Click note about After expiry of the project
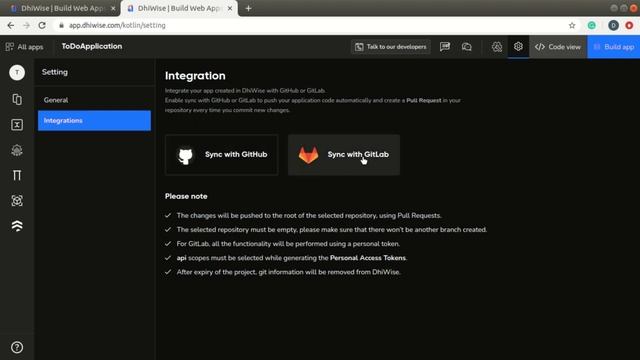This screenshot has height=360, width=640. [x=289, y=272]
